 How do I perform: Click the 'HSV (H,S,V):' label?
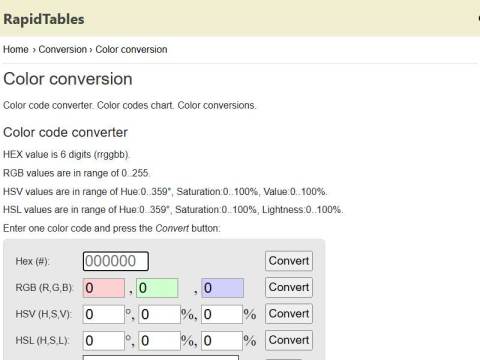(43, 314)
